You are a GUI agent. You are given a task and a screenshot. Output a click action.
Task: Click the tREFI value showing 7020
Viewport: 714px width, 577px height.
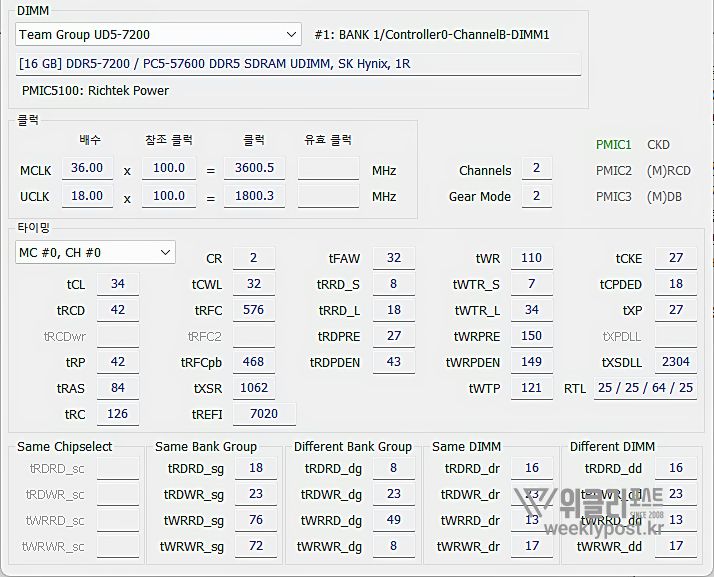(x=264, y=414)
